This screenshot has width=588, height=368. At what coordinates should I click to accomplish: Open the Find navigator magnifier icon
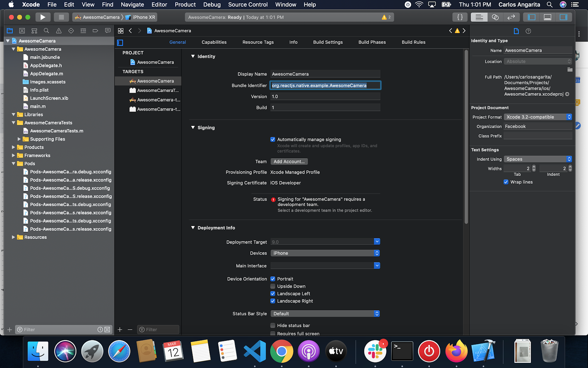point(46,31)
